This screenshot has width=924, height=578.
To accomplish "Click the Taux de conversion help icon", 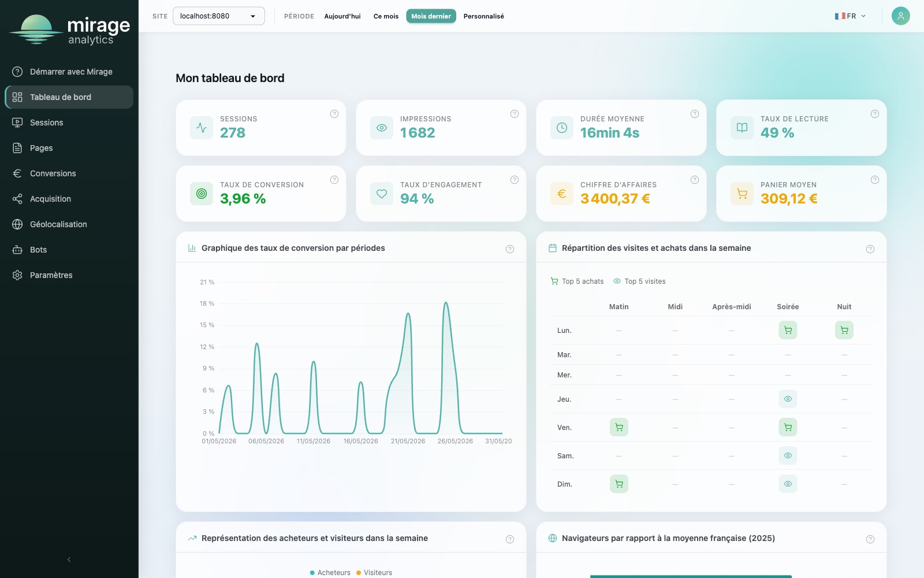I will (334, 180).
